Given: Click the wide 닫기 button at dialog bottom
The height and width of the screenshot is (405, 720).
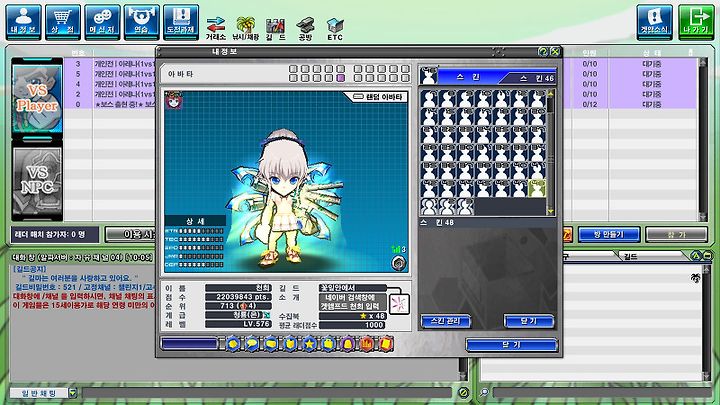Looking at the screenshot, I should [512, 344].
